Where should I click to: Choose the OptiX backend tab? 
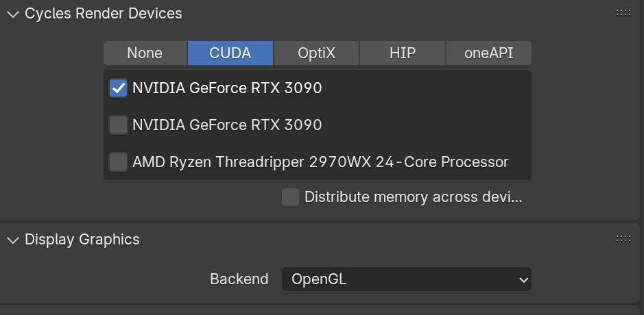(x=316, y=53)
